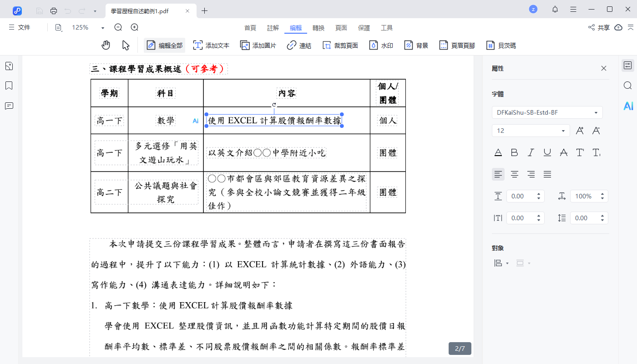
Task: Switch to the 保護 tab
Action: click(364, 28)
